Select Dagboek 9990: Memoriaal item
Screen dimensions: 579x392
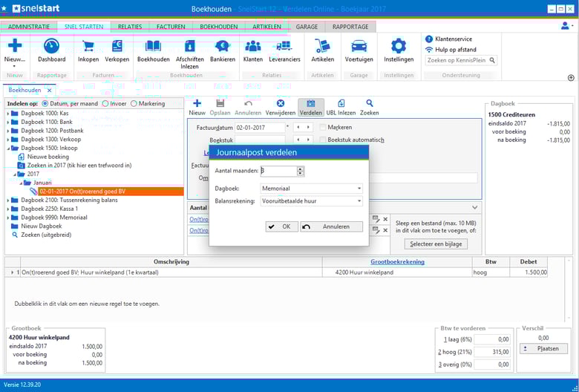point(54,218)
